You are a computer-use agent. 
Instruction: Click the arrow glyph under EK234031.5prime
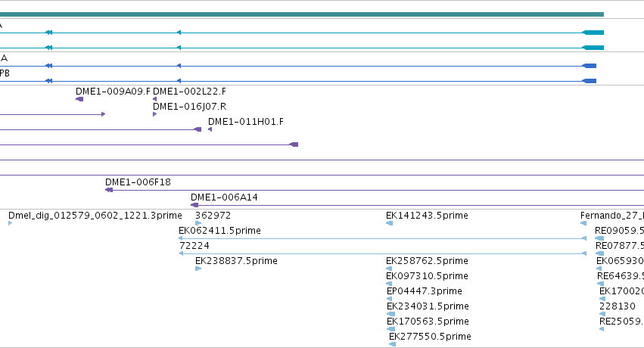tap(390, 314)
